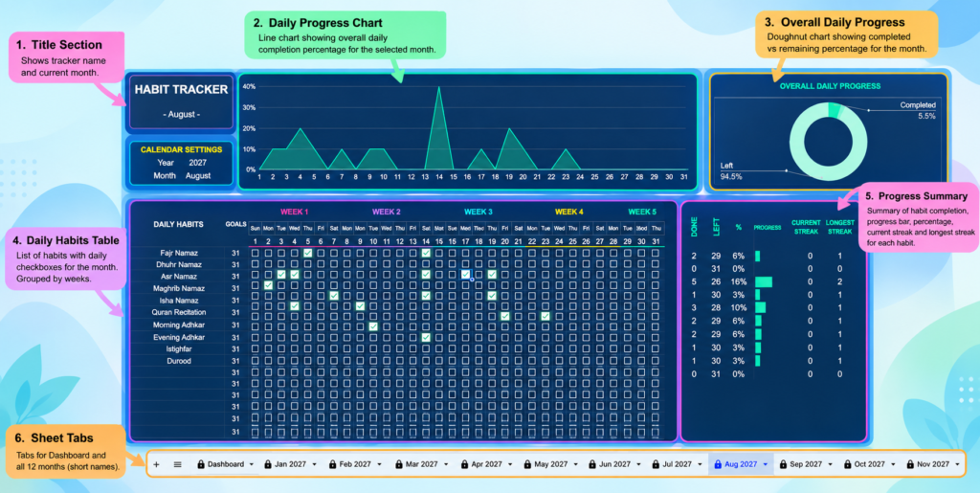Uncheck the only ticked box under day 23
Screen dimensions: 980x493
coord(545,316)
